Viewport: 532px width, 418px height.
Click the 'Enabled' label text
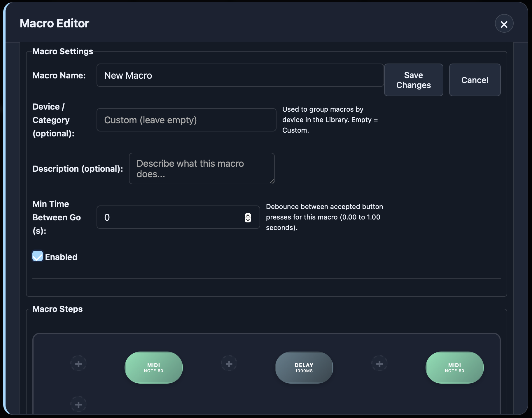point(61,257)
